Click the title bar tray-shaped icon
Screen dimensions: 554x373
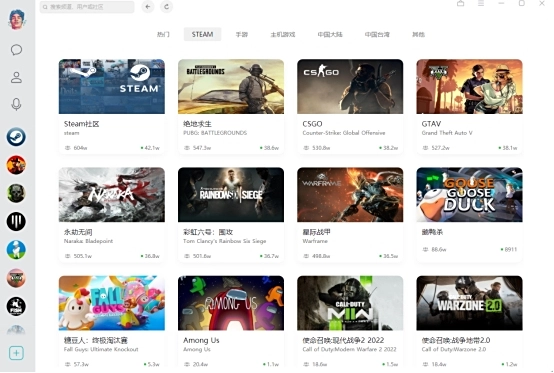click(461, 4)
